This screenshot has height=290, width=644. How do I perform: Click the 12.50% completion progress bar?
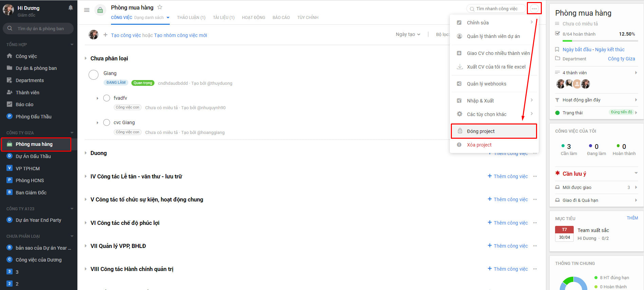tap(600, 41)
